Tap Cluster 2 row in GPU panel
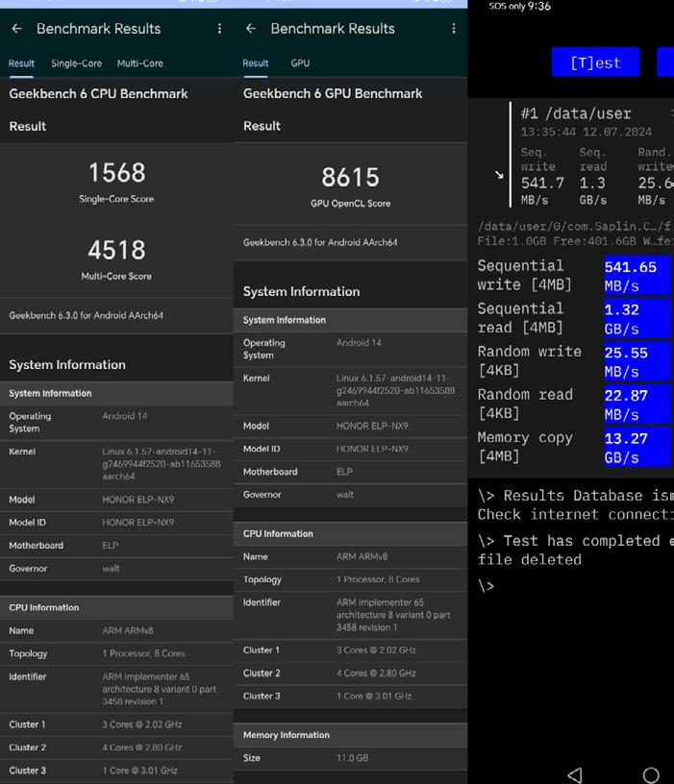The height and width of the screenshot is (784, 674). pyautogui.click(x=350, y=673)
